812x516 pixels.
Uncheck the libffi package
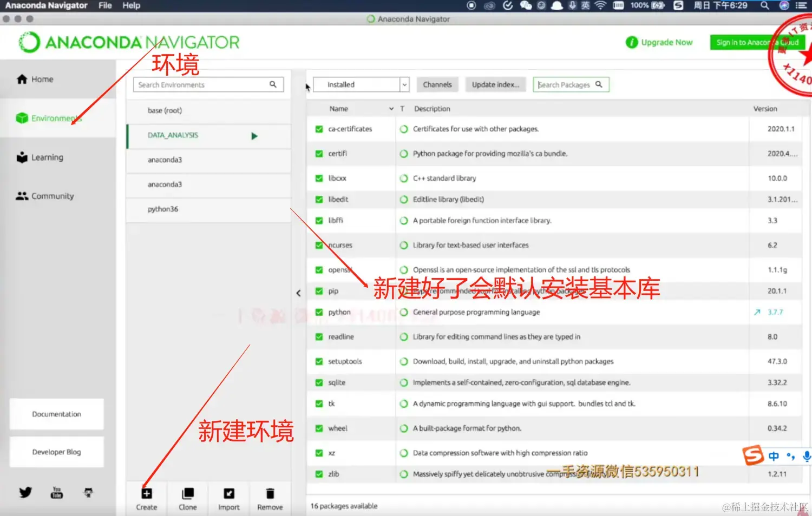(319, 221)
